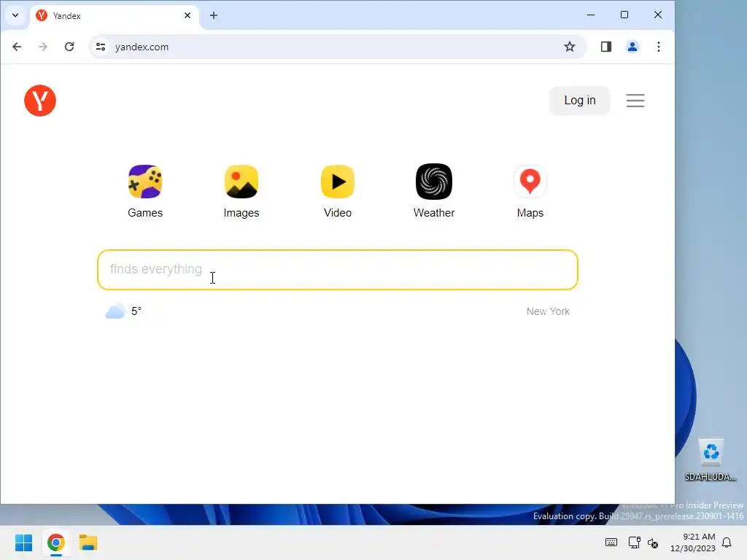Open the Chrome side panel icon
This screenshot has height=560, width=747.
point(606,47)
